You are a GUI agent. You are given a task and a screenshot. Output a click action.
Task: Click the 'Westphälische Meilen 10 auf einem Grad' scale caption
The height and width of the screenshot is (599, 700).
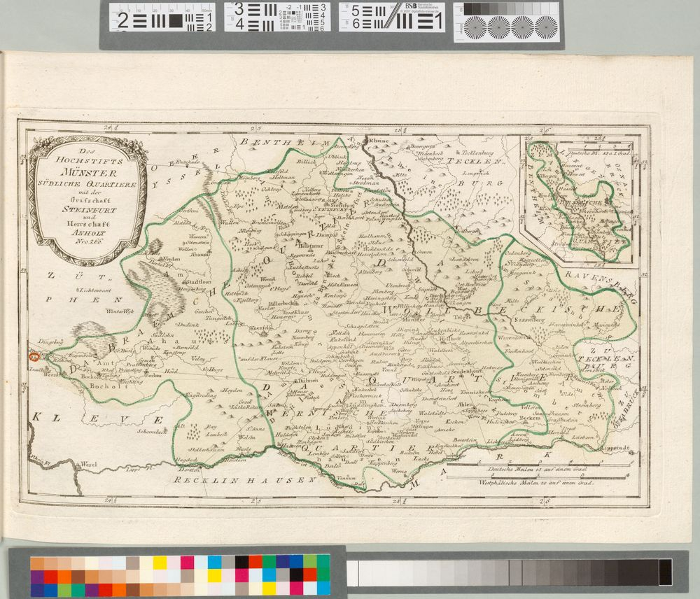click(536, 483)
